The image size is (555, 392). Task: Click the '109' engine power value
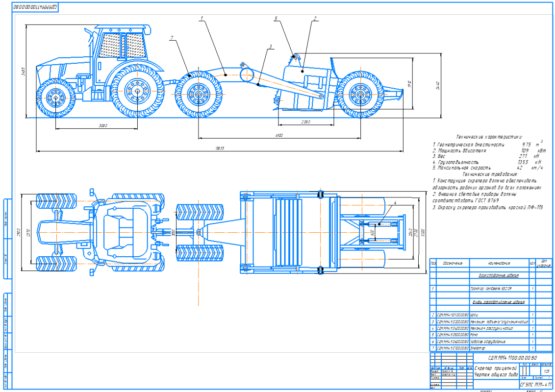pyautogui.click(x=525, y=150)
